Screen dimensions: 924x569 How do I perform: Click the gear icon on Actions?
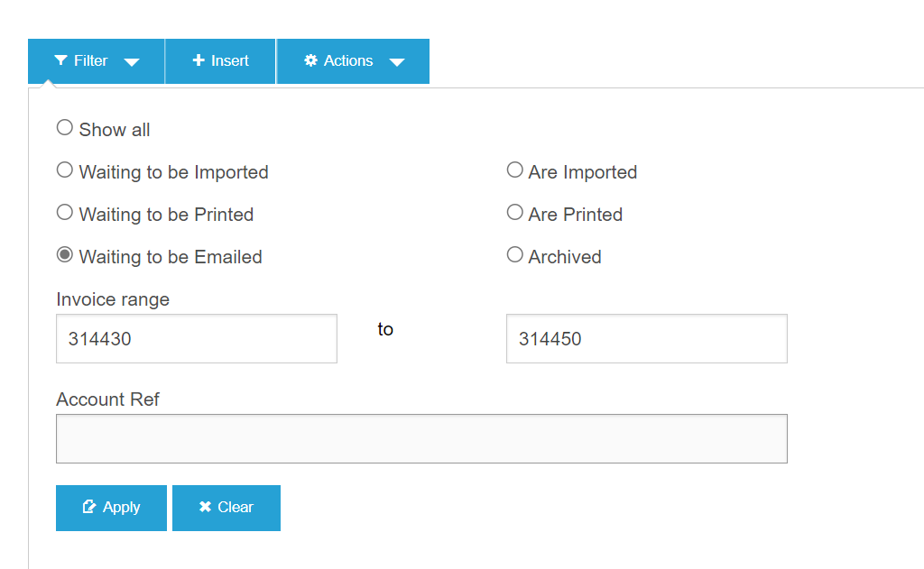311,60
